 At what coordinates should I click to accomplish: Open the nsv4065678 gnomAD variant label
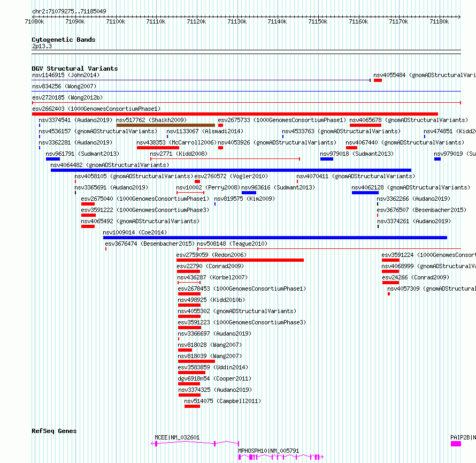pos(409,120)
